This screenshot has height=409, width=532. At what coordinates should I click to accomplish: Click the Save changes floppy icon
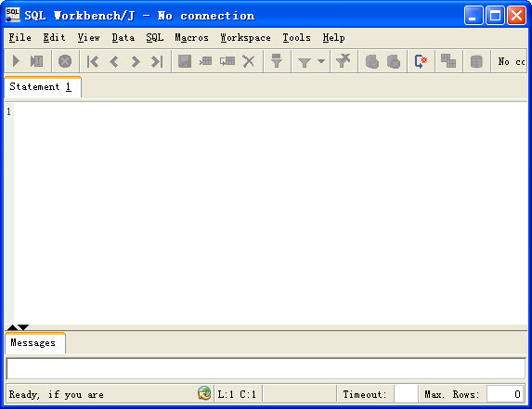click(x=185, y=61)
